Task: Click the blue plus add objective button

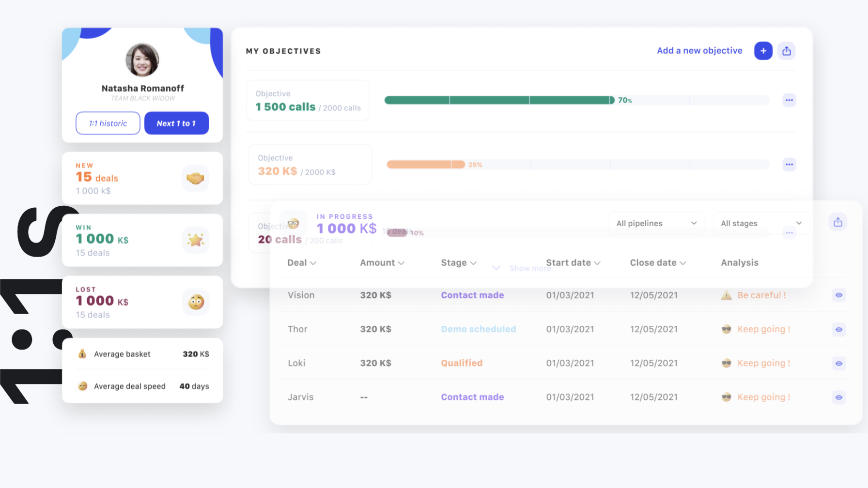Action: 763,51
